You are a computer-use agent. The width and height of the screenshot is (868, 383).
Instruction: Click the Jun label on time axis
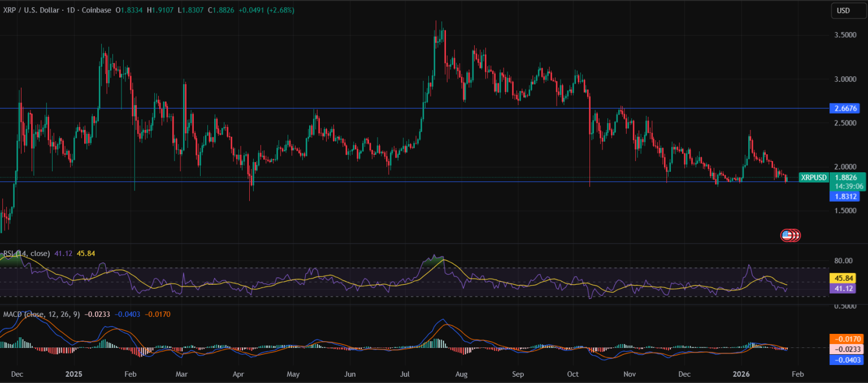(x=350, y=374)
